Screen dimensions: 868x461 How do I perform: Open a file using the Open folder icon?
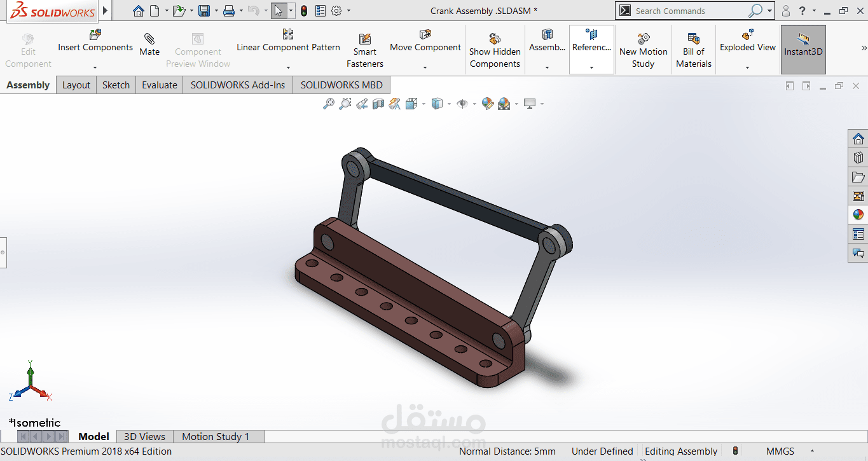pyautogui.click(x=179, y=11)
